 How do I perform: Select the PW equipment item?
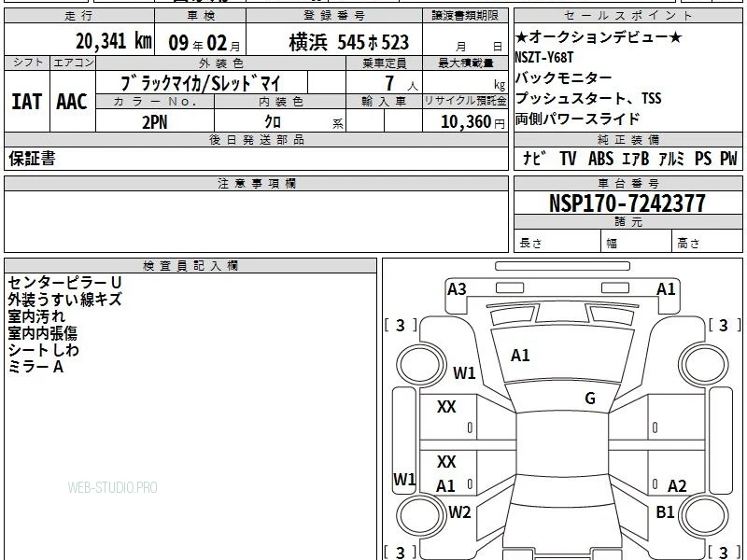728,158
